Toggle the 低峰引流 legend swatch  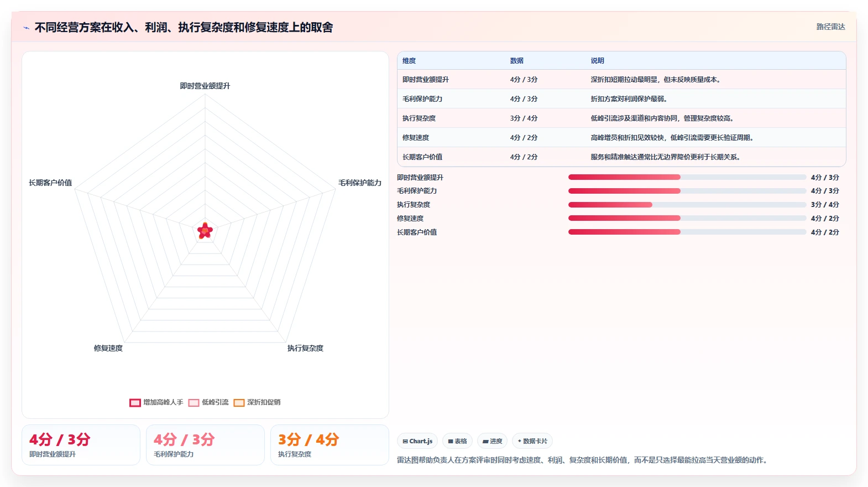tap(194, 402)
